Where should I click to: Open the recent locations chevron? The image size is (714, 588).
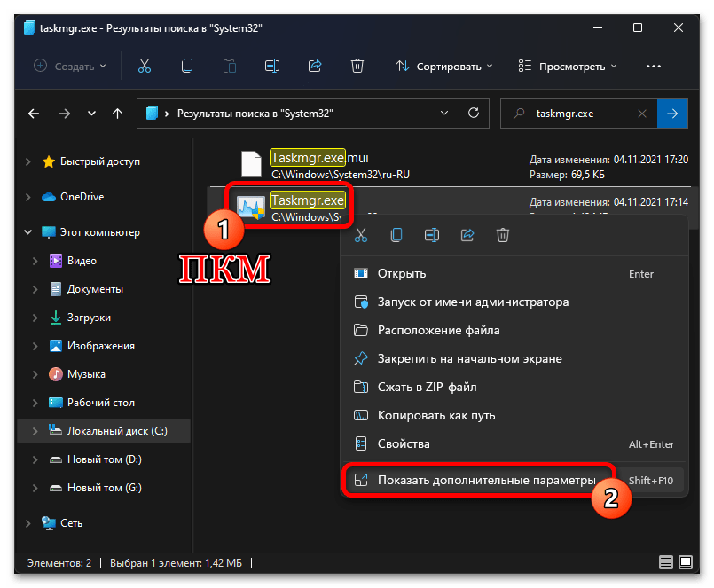coord(91,114)
